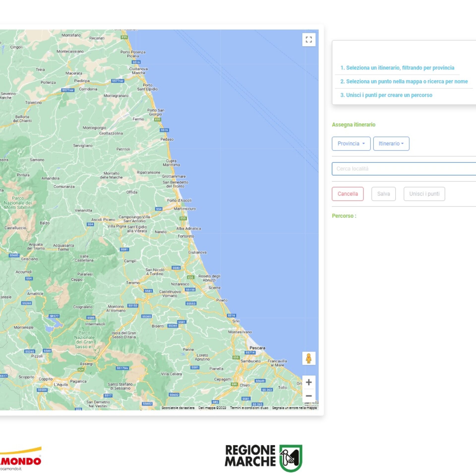Viewport: 476px width, 476px height.
Task: Click Ascoli Piceno label on map
Action: [x=103, y=220]
